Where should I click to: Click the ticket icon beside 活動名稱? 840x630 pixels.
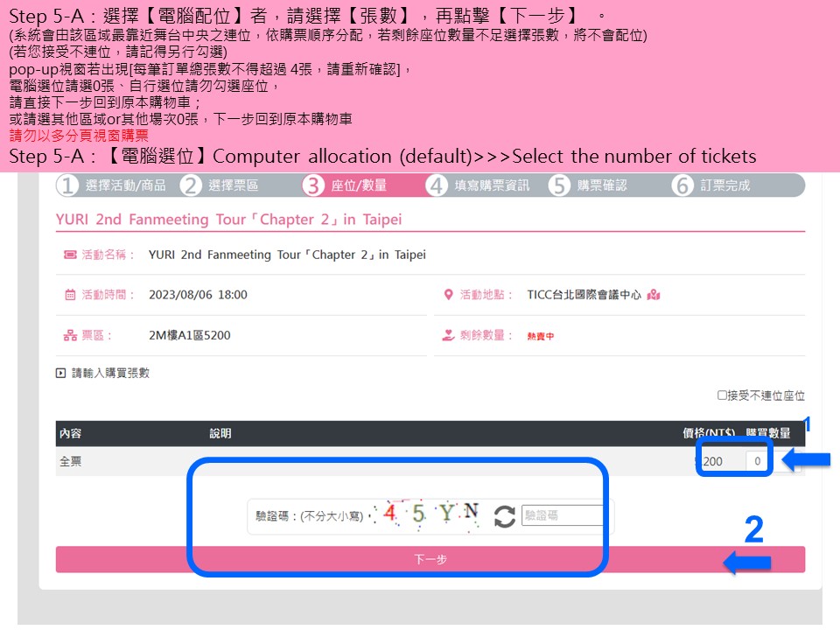pos(70,255)
